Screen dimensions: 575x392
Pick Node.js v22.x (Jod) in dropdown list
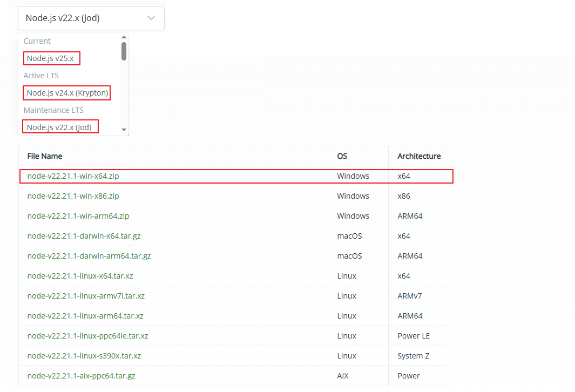coord(59,127)
